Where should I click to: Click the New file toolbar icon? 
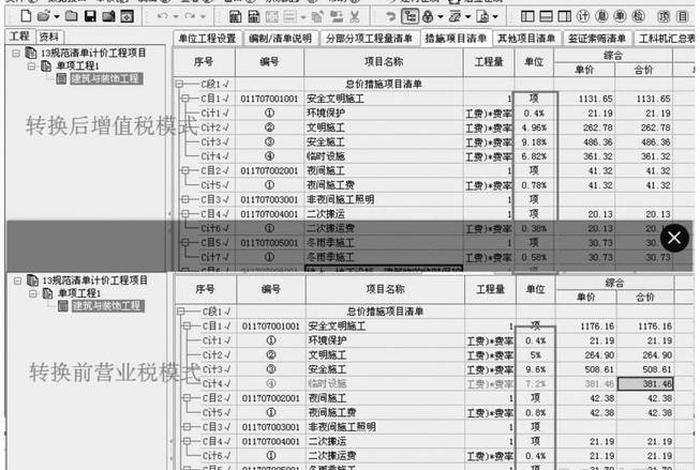coord(26,17)
